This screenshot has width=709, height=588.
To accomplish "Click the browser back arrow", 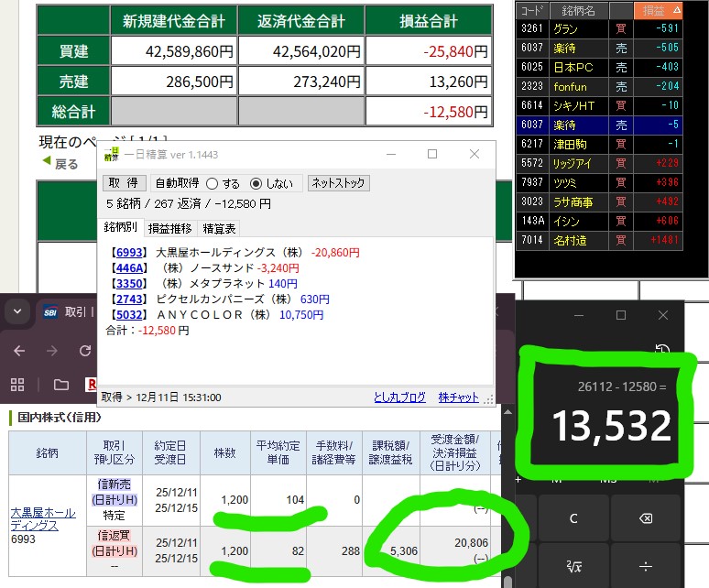I will pos(19,351).
